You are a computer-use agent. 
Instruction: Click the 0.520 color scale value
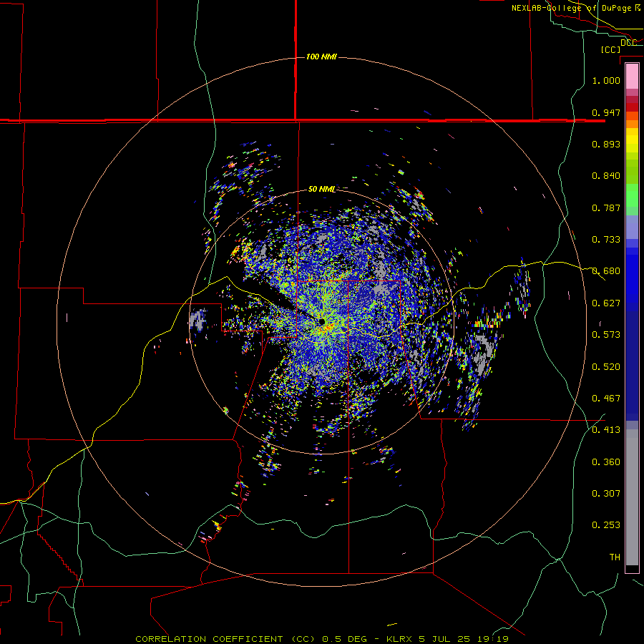tap(606, 367)
